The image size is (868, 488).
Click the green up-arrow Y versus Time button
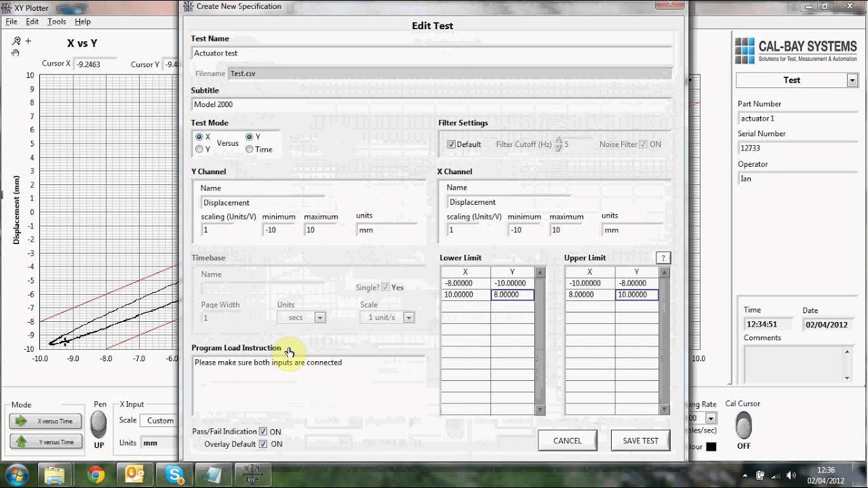45,441
